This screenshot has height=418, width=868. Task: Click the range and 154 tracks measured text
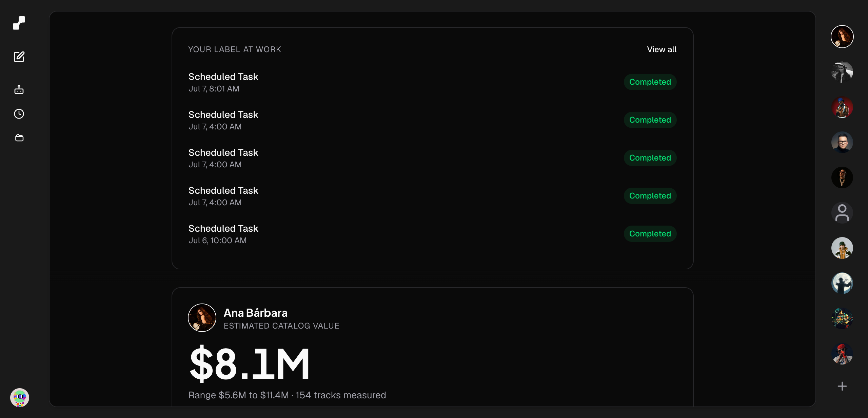pyautogui.click(x=287, y=395)
